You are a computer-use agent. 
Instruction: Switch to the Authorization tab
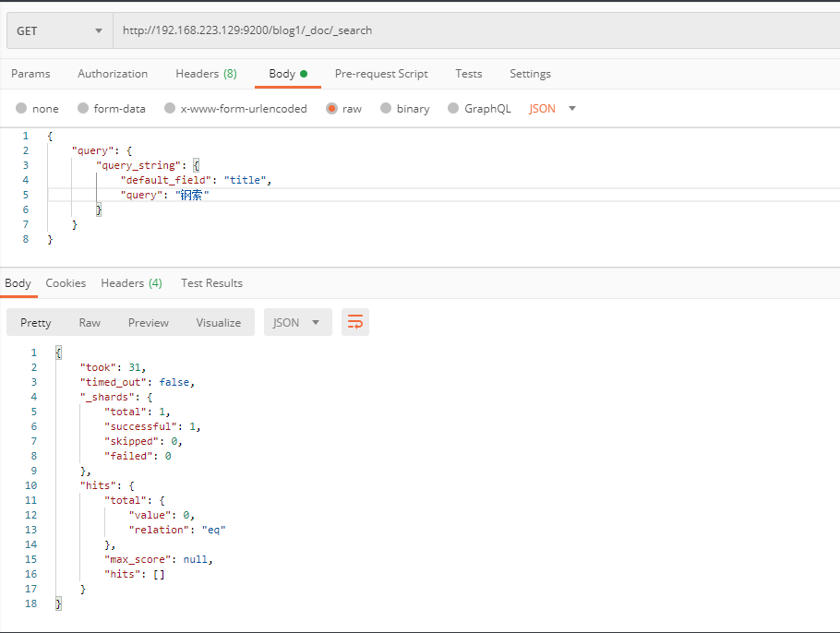(x=113, y=74)
